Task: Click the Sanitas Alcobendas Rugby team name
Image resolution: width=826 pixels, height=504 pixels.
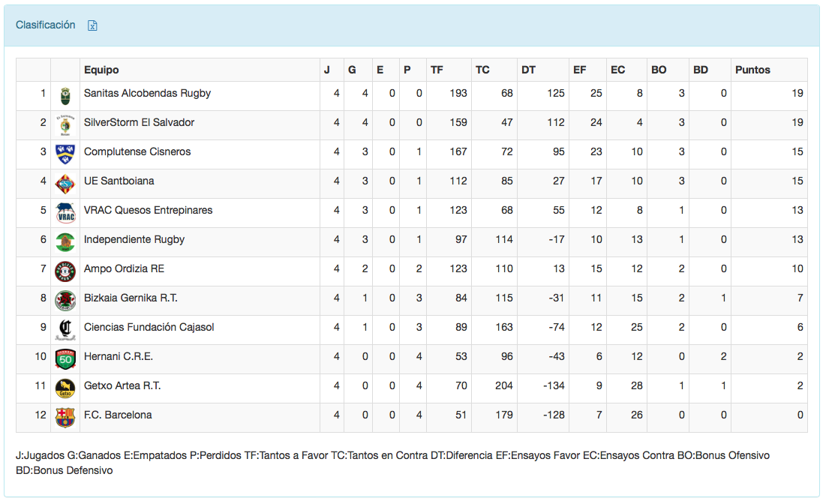Action: [x=147, y=93]
